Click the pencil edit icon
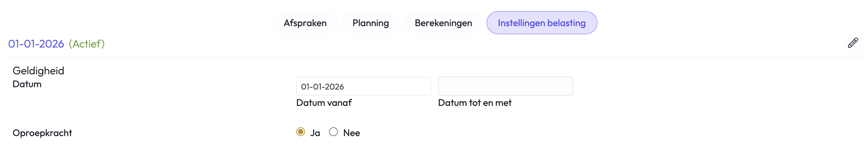This screenshot has height=150, width=868. pos(853,43)
